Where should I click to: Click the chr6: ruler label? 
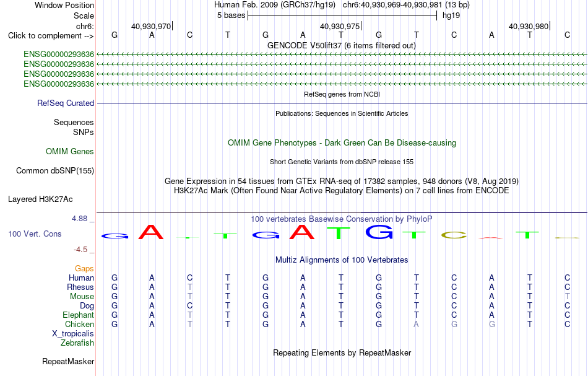pyautogui.click(x=85, y=26)
